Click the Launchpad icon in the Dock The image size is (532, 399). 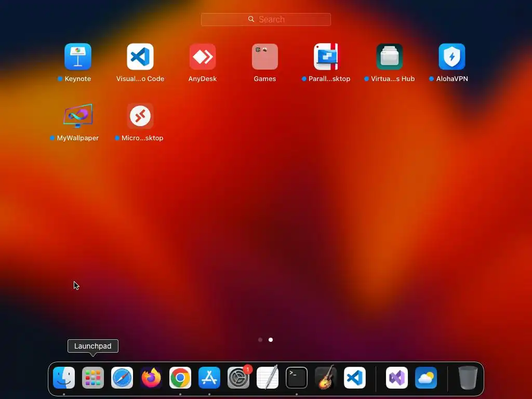click(93, 378)
